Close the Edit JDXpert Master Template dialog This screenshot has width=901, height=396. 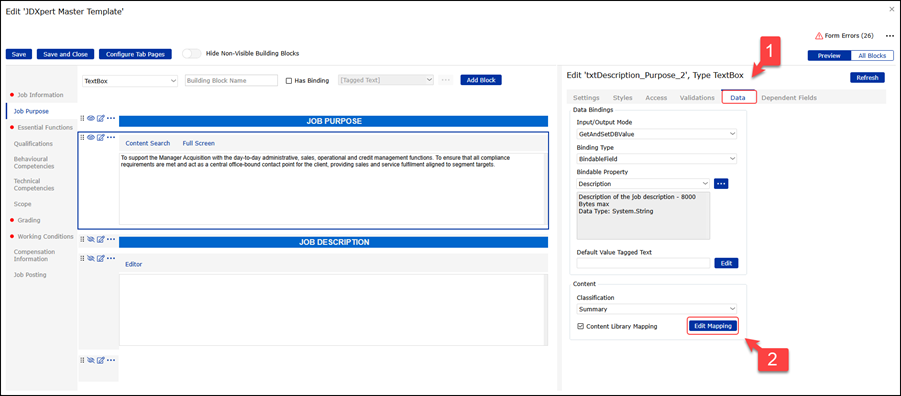[x=891, y=9]
